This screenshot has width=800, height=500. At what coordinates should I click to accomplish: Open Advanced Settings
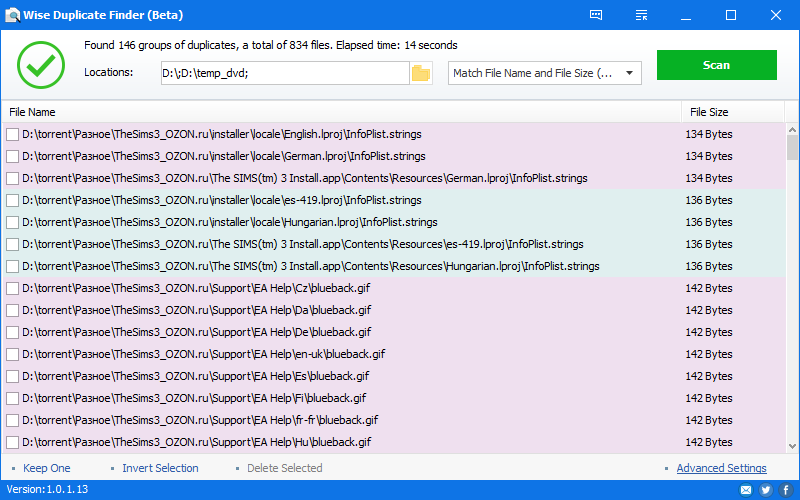[721, 468]
